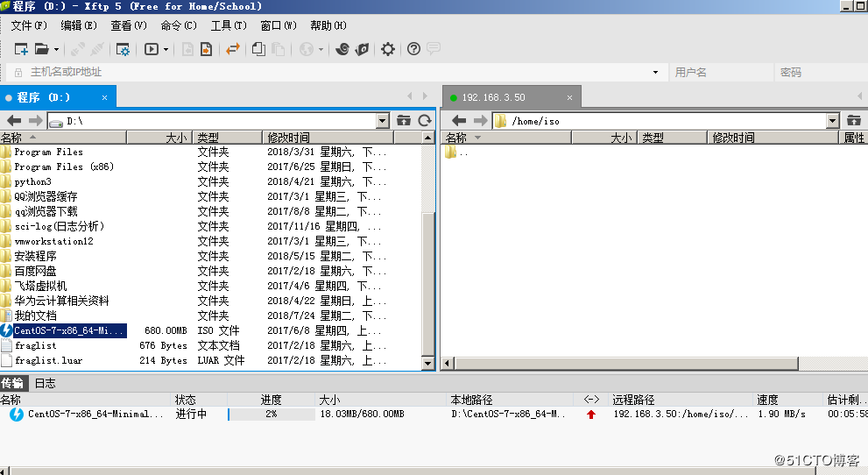Click remote pane back arrow
Image resolution: width=868 pixels, height=475 pixels.
(x=459, y=120)
